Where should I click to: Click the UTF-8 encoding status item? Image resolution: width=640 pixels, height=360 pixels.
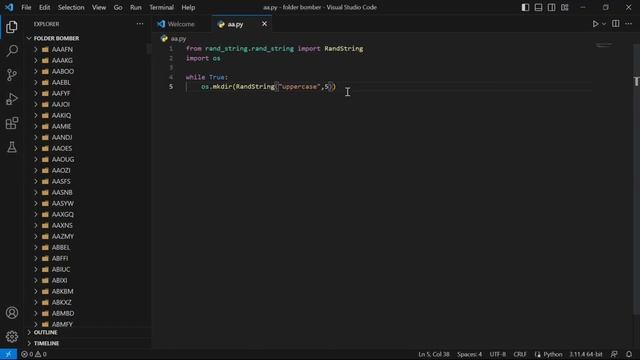(x=498, y=354)
